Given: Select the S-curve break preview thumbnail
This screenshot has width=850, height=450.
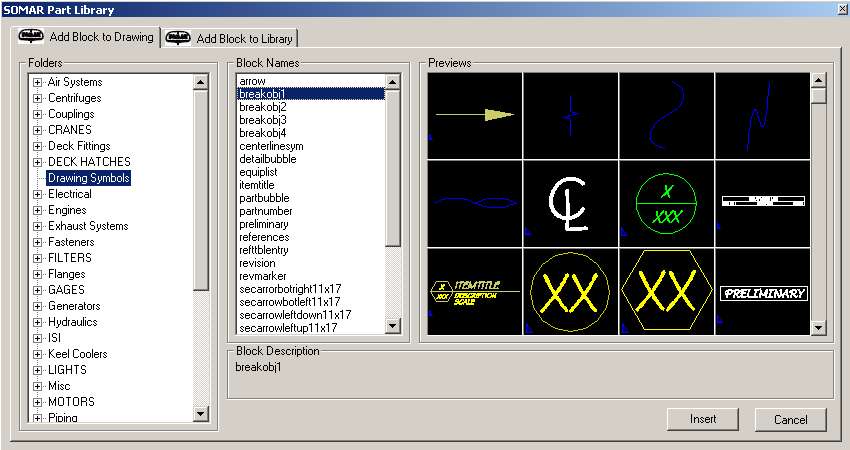Looking at the screenshot, I should pyautogui.click(x=667, y=115).
